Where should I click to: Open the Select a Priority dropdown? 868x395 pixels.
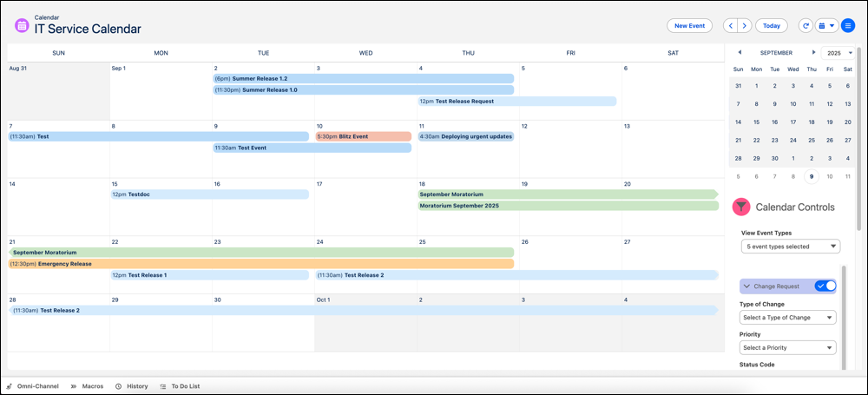coord(788,347)
